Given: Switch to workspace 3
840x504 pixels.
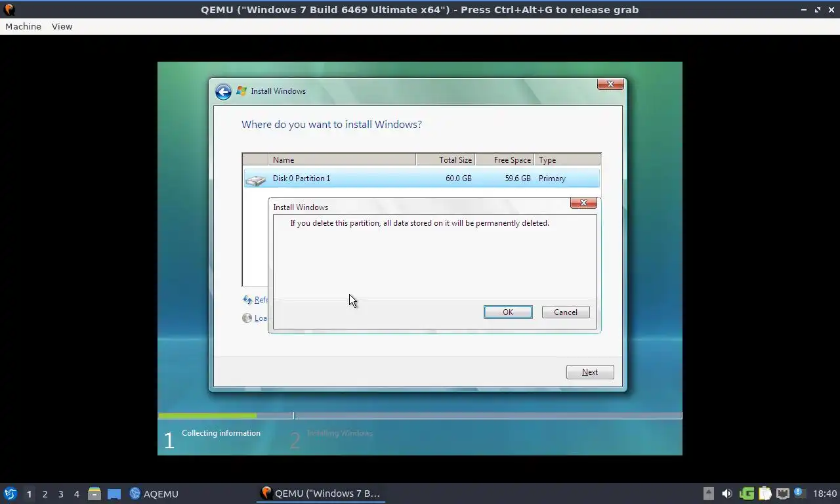Looking at the screenshot, I should tap(60, 493).
